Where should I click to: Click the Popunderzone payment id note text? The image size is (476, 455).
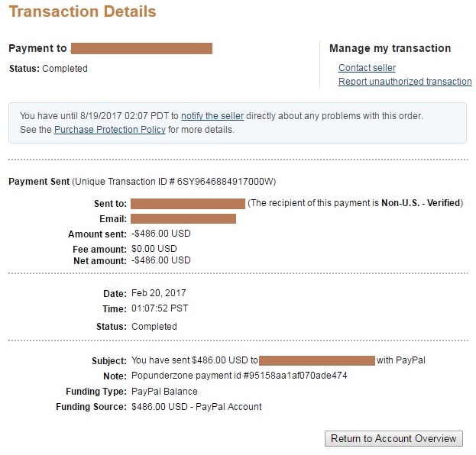coord(239,376)
